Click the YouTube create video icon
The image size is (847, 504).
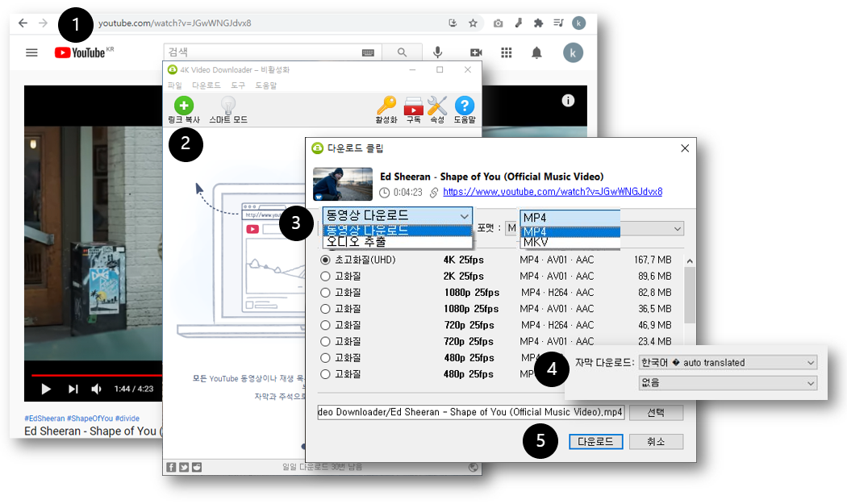coord(476,52)
